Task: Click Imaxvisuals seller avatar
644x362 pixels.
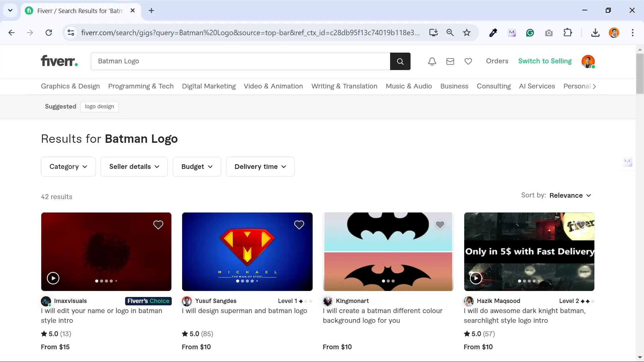Action: [x=46, y=301]
